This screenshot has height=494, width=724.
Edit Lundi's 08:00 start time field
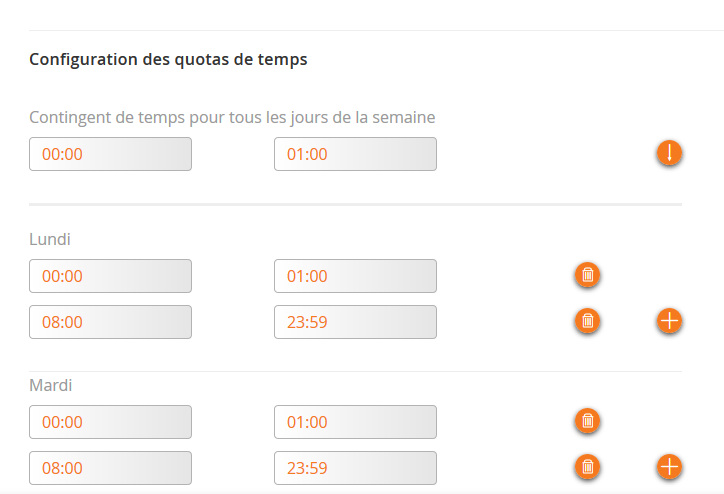coord(110,322)
